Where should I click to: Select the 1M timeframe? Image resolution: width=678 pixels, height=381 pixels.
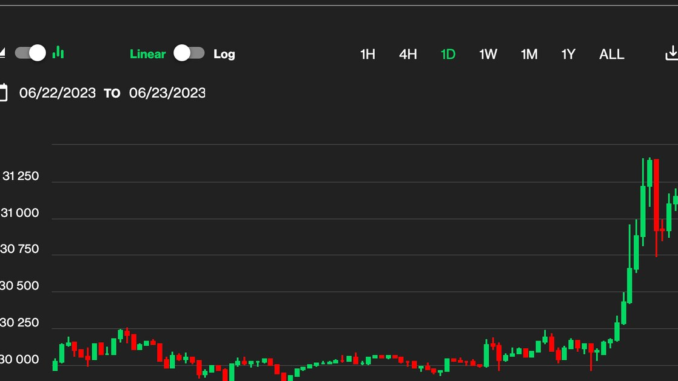pos(529,54)
